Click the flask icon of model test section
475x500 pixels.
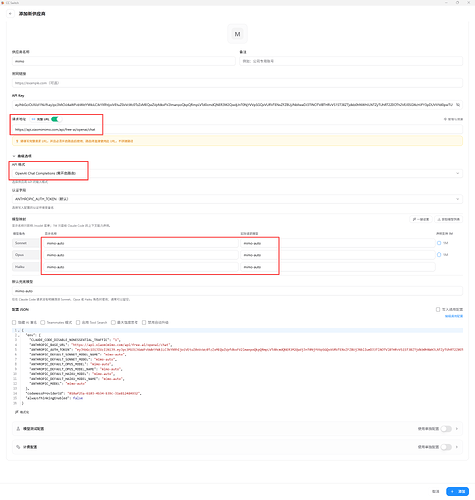point(18,429)
